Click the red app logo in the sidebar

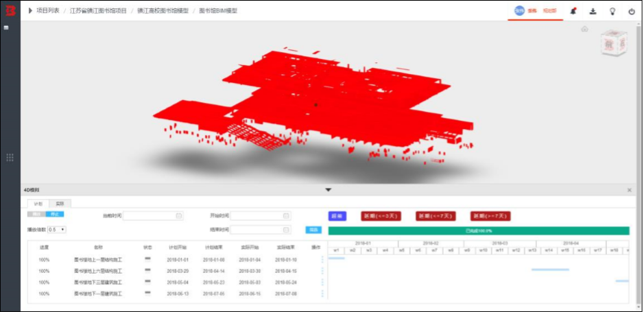pyautogui.click(x=10, y=11)
